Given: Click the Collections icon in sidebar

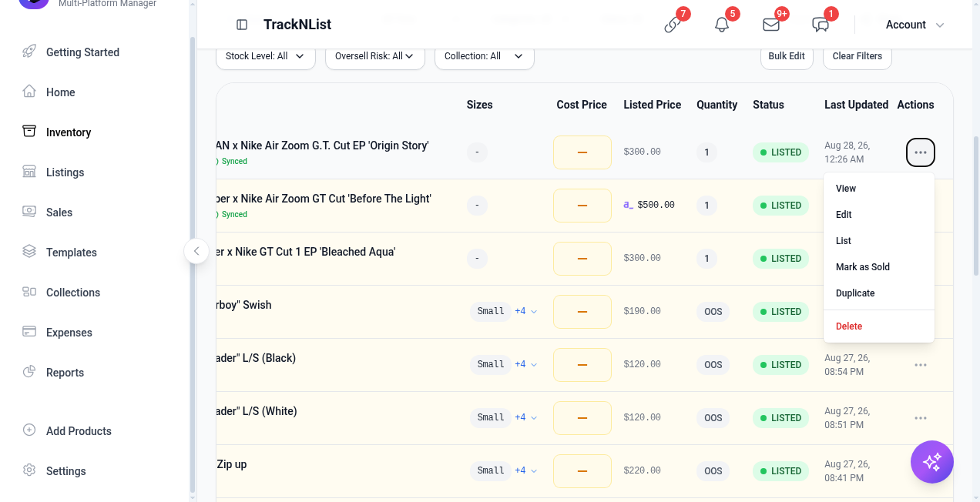Looking at the screenshot, I should 29,292.
